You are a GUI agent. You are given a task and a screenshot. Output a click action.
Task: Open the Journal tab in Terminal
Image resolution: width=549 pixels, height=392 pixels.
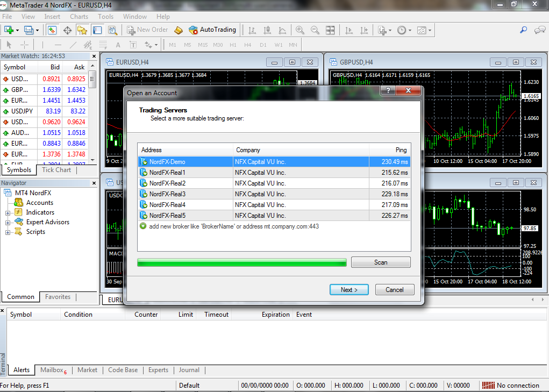coord(189,370)
